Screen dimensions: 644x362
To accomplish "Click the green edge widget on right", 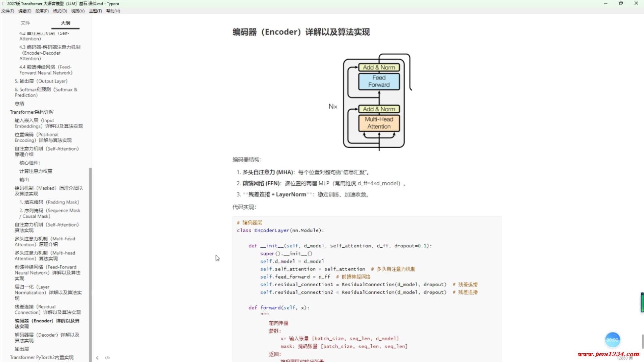I will click(x=642, y=302).
